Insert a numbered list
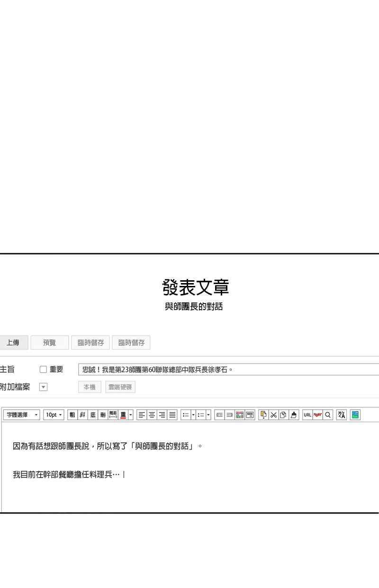This screenshot has height=588, width=379. pyautogui.click(x=200, y=415)
